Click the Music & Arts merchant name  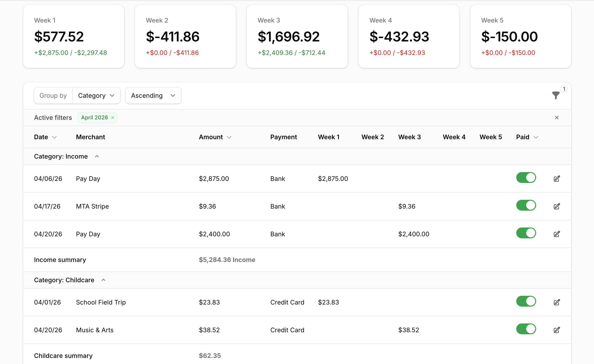[x=94, y=330]
